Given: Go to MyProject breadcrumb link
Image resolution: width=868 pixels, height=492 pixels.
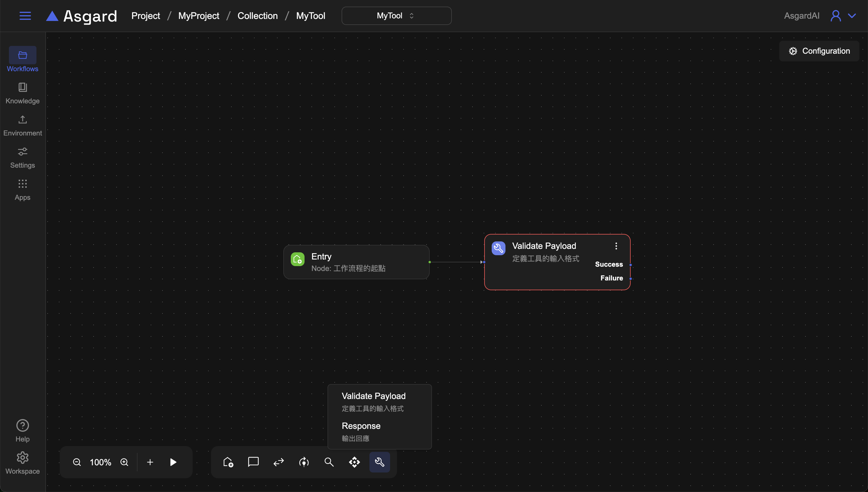Looking at the screenshot, I should pyautogui.click(x=198, y=16).
